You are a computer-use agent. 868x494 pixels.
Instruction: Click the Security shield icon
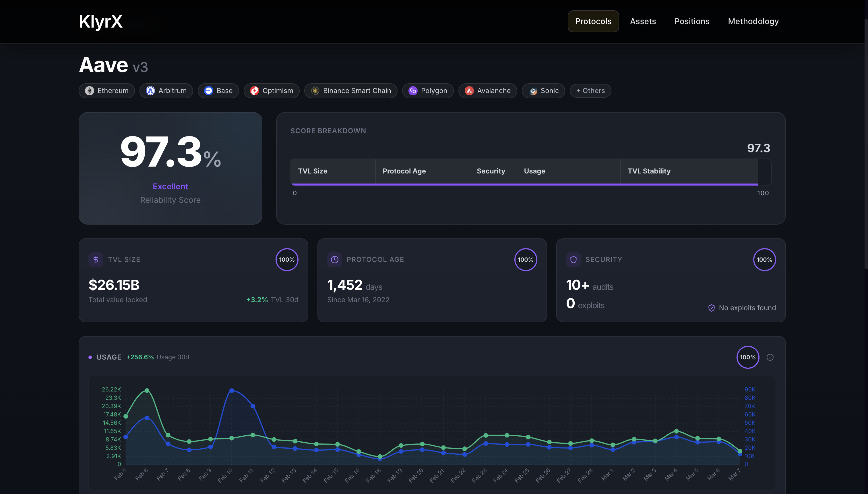[573, 260]
